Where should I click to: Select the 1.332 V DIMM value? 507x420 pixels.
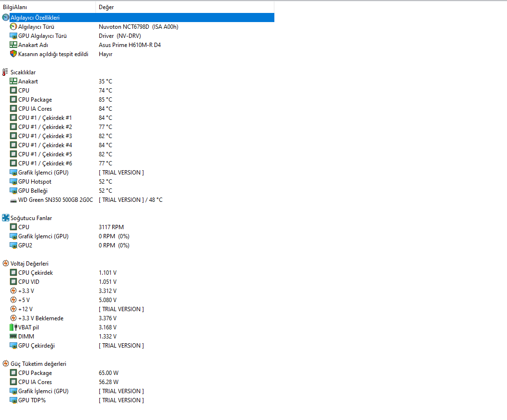click(107, 336)
